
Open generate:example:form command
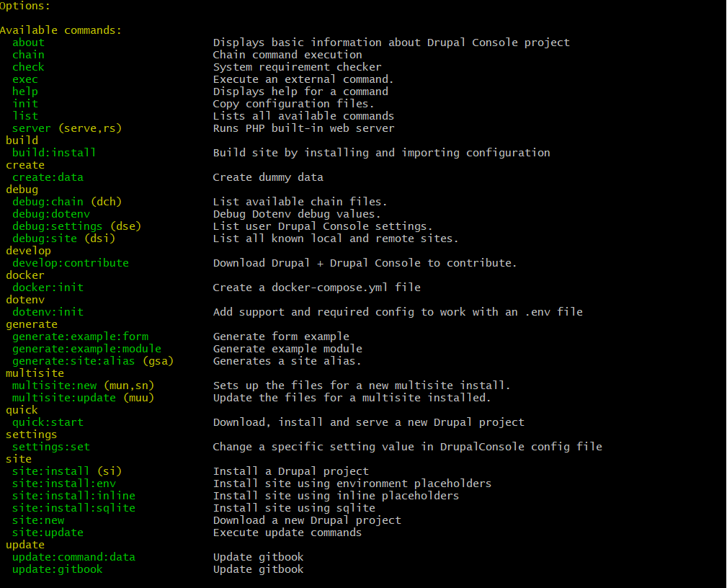[80, 336]
